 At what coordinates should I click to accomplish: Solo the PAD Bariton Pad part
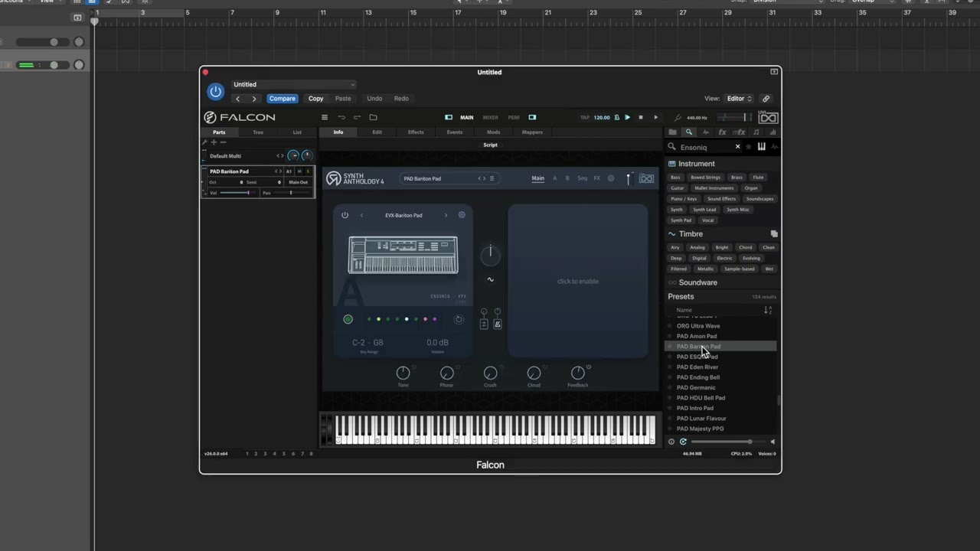click(x=309, y=171)
